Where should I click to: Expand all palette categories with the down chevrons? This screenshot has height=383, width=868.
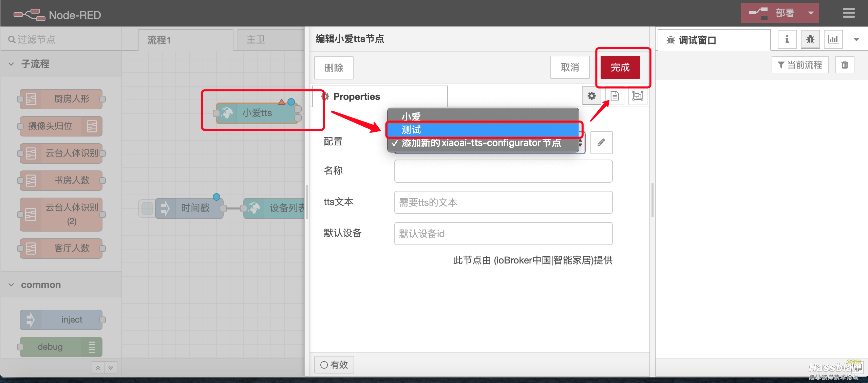coord(111,368)
